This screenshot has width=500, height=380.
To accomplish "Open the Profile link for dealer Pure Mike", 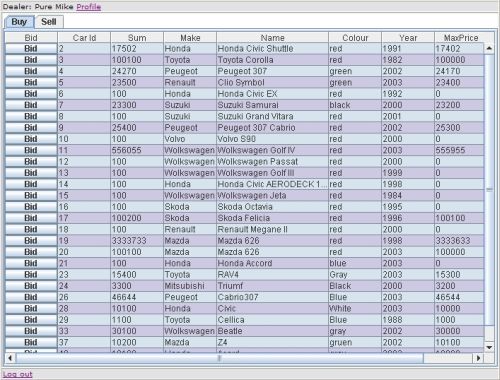I will (x=88, y=7).
